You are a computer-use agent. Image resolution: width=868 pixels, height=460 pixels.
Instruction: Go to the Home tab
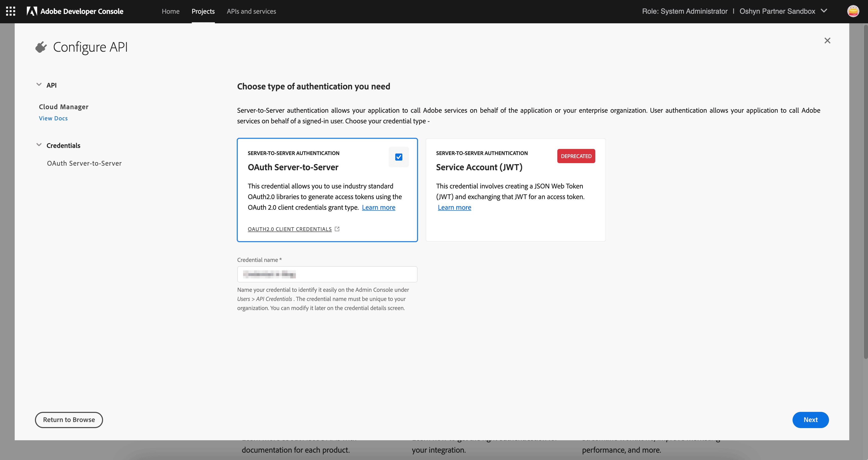click(170, 11)
